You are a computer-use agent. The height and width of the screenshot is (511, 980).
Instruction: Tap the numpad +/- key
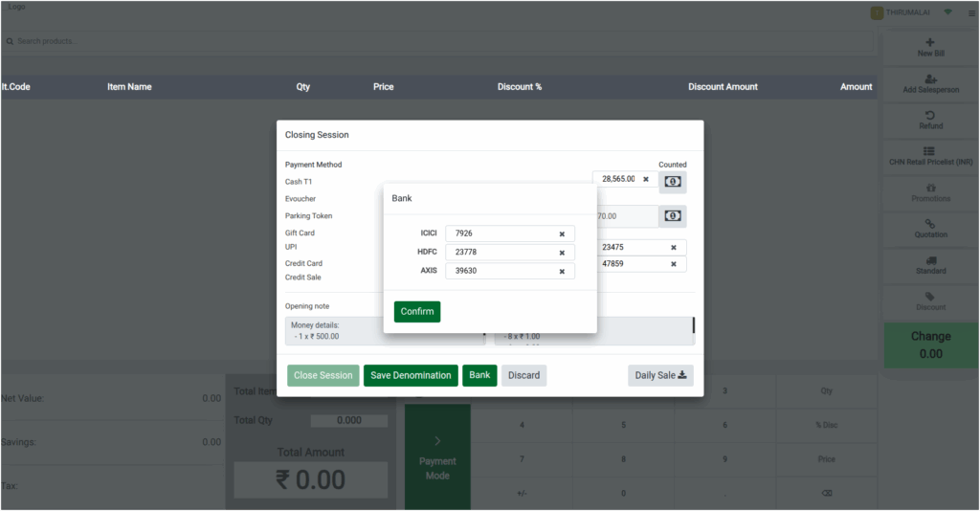pos(522,494)
